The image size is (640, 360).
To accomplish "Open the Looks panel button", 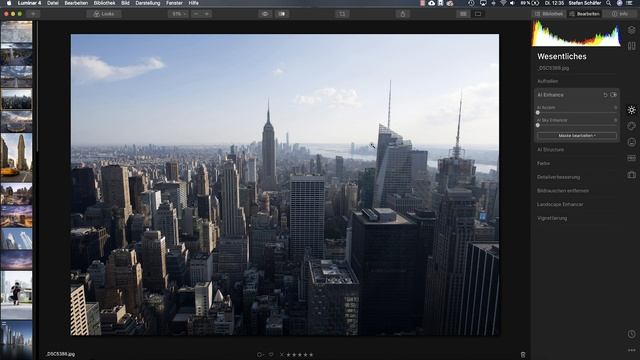I will [104, 14].
